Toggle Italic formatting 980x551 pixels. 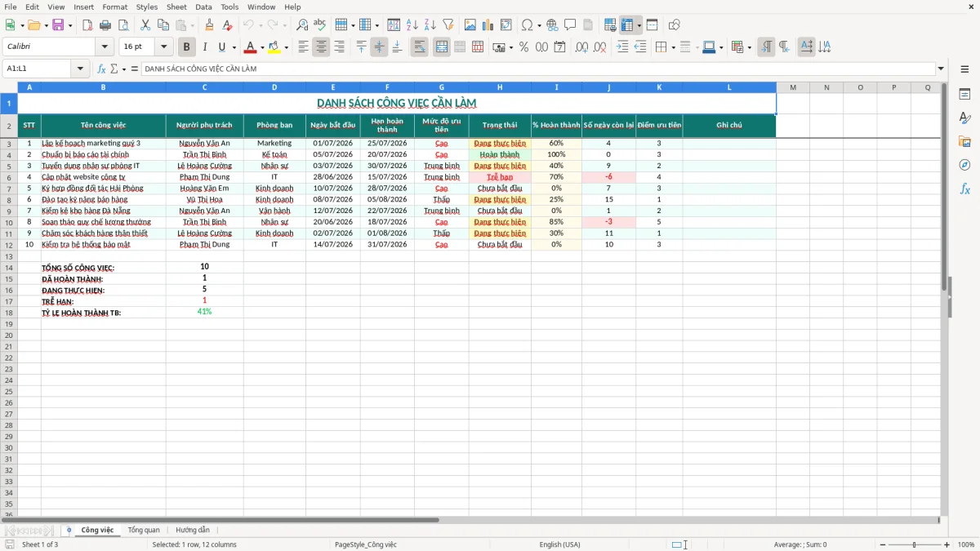pos(205,47)
